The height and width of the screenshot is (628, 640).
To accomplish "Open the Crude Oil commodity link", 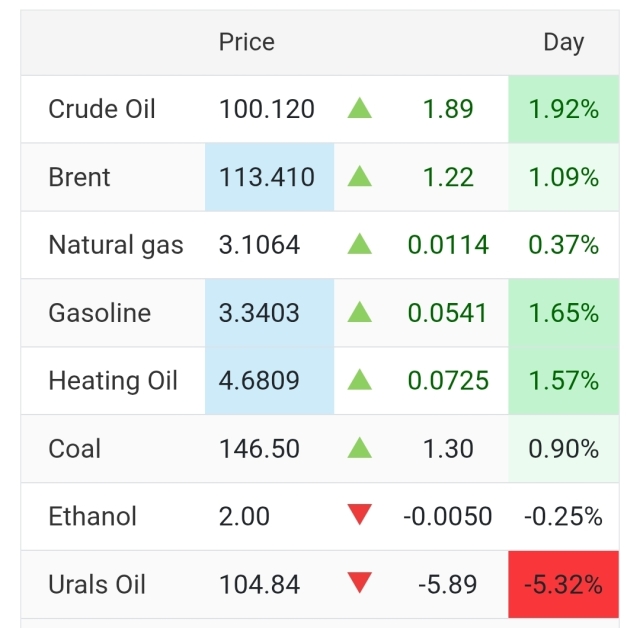I will (102, 109).
